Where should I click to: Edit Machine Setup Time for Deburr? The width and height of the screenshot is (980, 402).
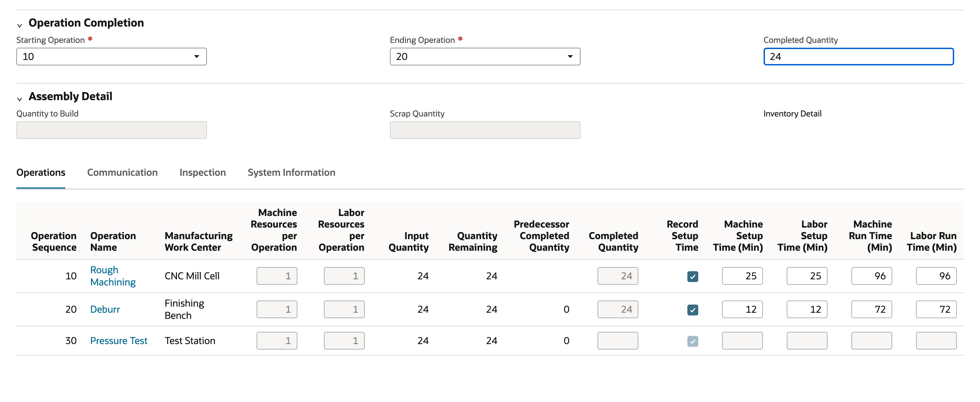pos(742,309)
